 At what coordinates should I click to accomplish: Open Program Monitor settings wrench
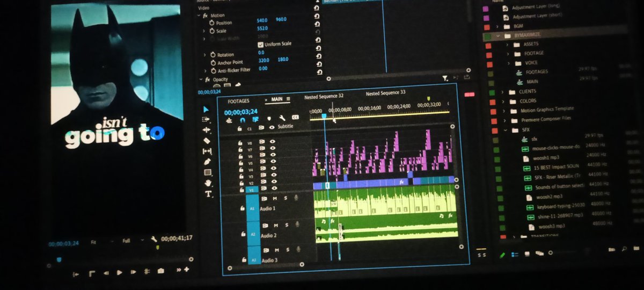coord(153,239)
